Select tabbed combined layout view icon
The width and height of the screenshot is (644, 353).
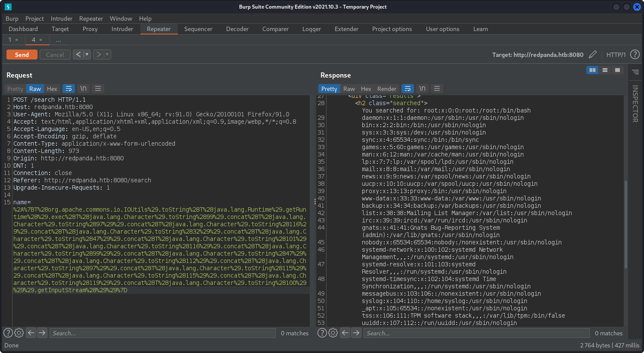pyautogui.click(x=617, y=70)
